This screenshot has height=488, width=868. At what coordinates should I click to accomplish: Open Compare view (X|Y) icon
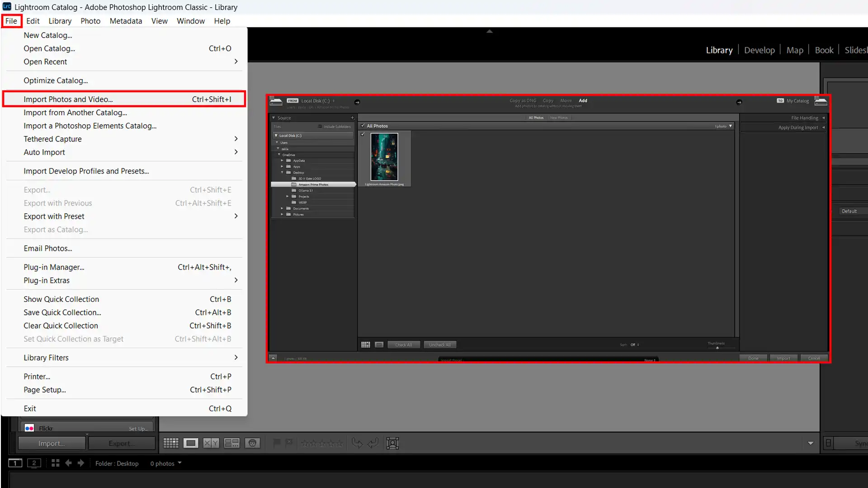click(211, 443)
